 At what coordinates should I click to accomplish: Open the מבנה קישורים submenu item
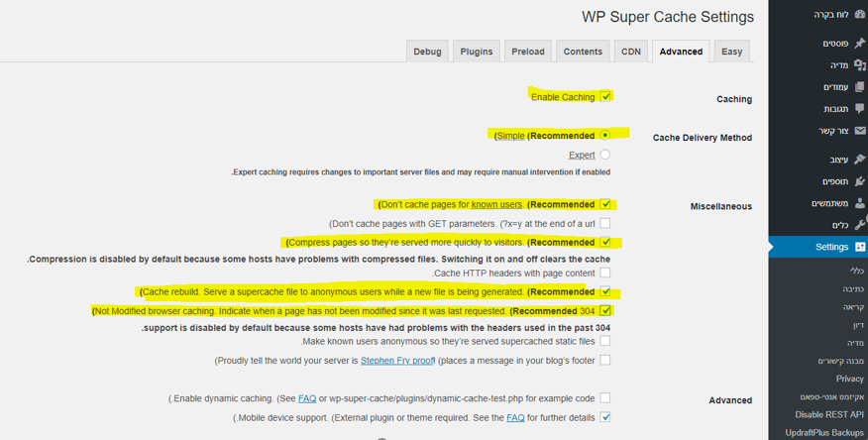click(840, 361)
